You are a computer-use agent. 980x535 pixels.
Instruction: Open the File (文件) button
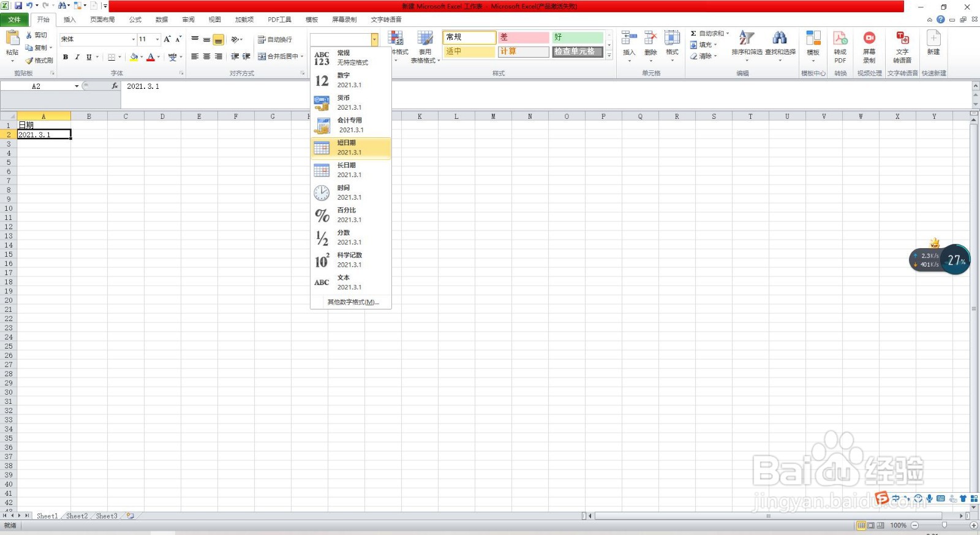pos(14,20)
